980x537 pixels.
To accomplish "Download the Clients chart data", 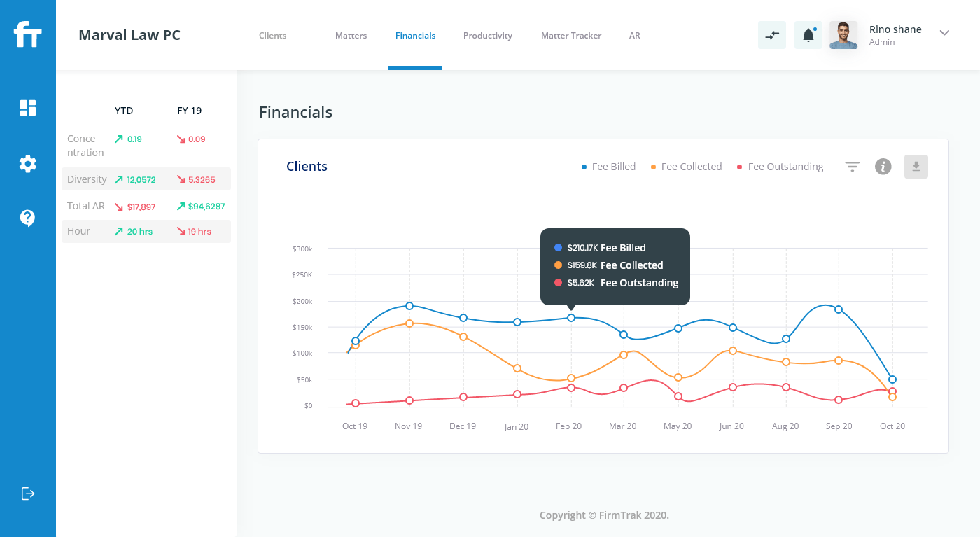I will point(916,167).
